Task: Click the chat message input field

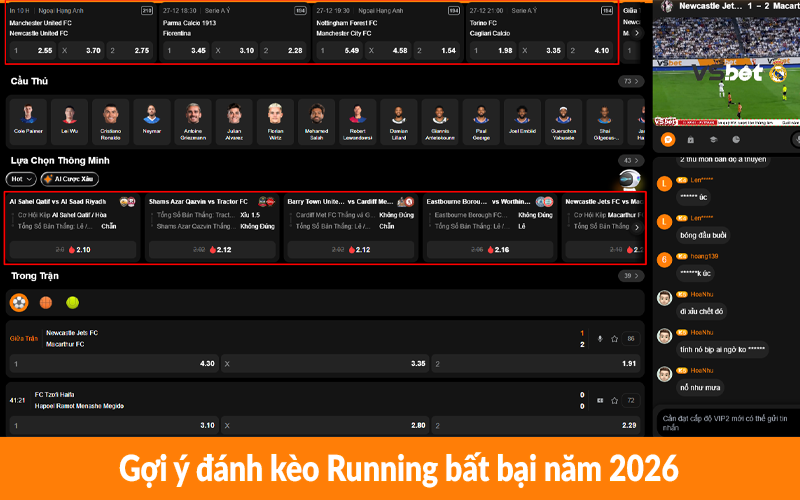Action: tap(730, 423)
